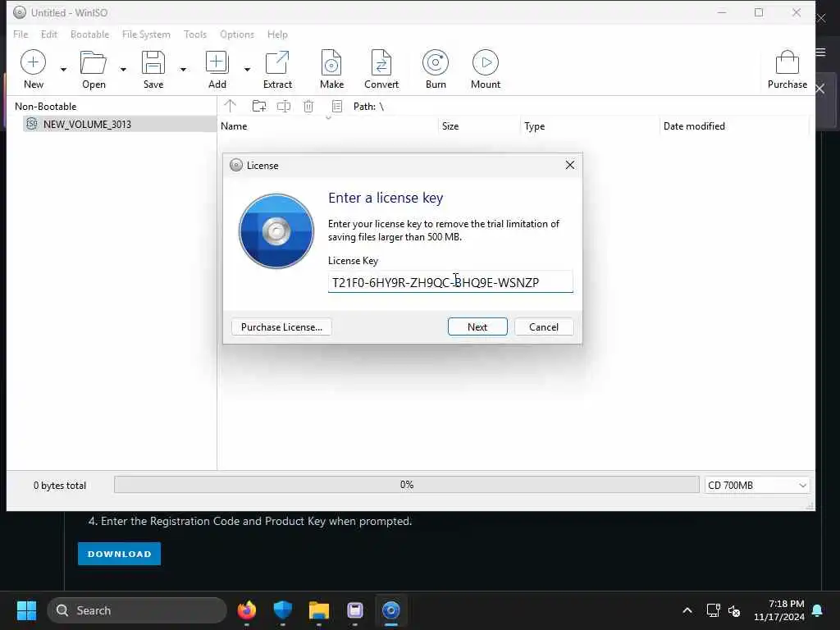The width and height of the screenshot is (840, 630).
Task: Click the rename icon in path bar
Action: [283, 106]
